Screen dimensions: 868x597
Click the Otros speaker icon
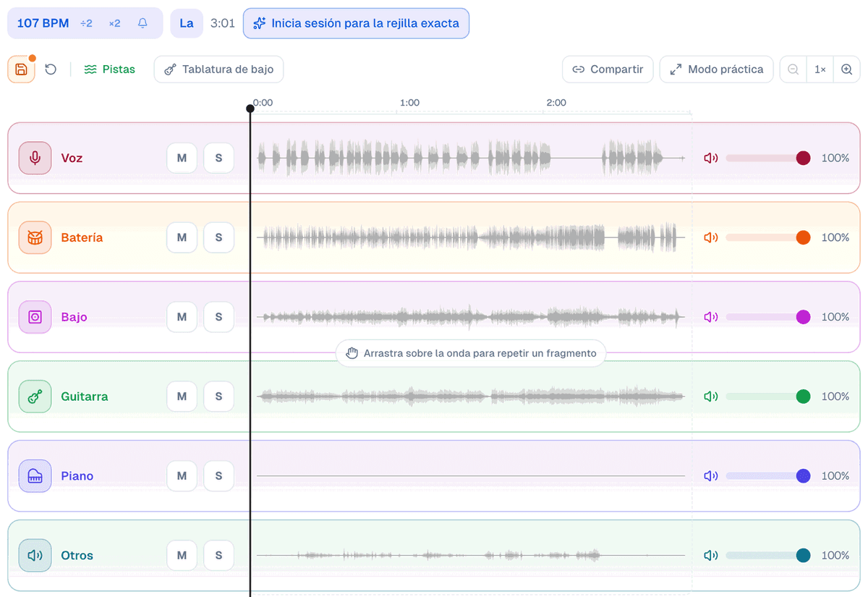coord(35,556)
